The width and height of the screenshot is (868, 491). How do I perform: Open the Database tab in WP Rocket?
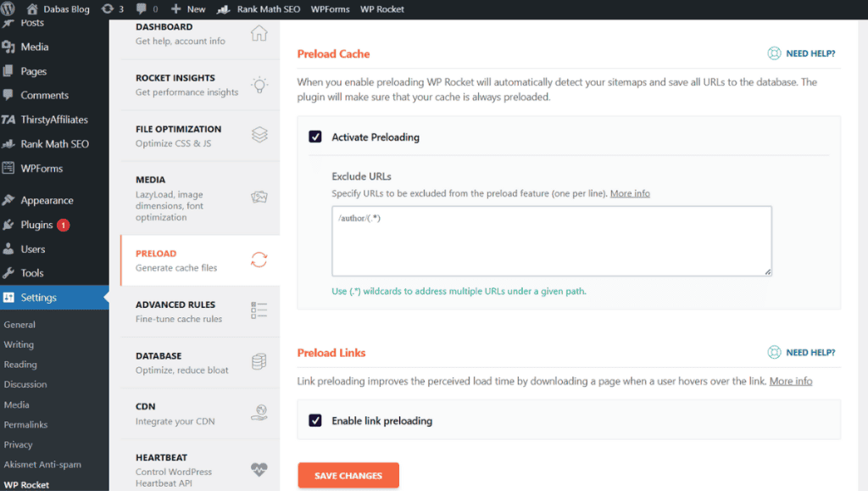point(200,363)
